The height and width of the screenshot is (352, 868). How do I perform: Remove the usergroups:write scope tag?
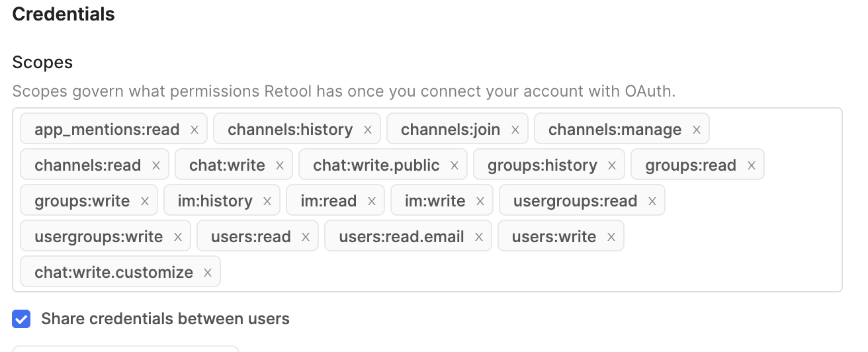[x=178, y=237]
